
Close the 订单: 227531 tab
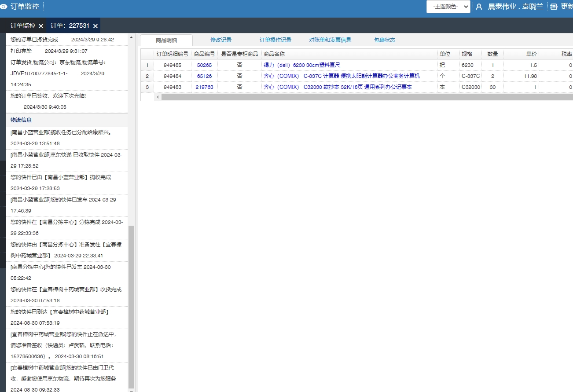click(95, 26)
